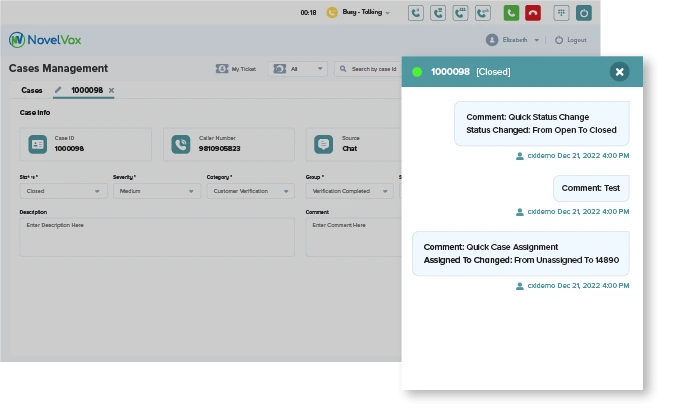Click the Elizabeth user avatar icon
690x414 pixels.
pyautogui.click(x=492, y=40)
